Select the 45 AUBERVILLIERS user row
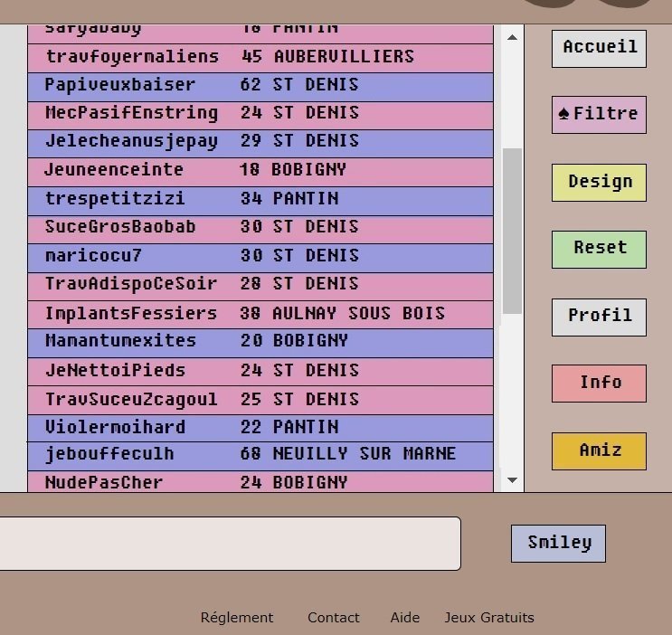The width and height of the screenshot is (672, 635). [260, 58]
